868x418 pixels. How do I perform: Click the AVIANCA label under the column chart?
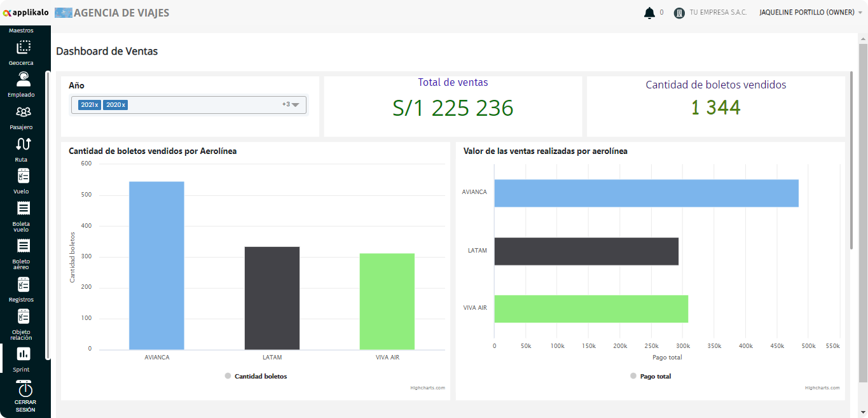157,358
